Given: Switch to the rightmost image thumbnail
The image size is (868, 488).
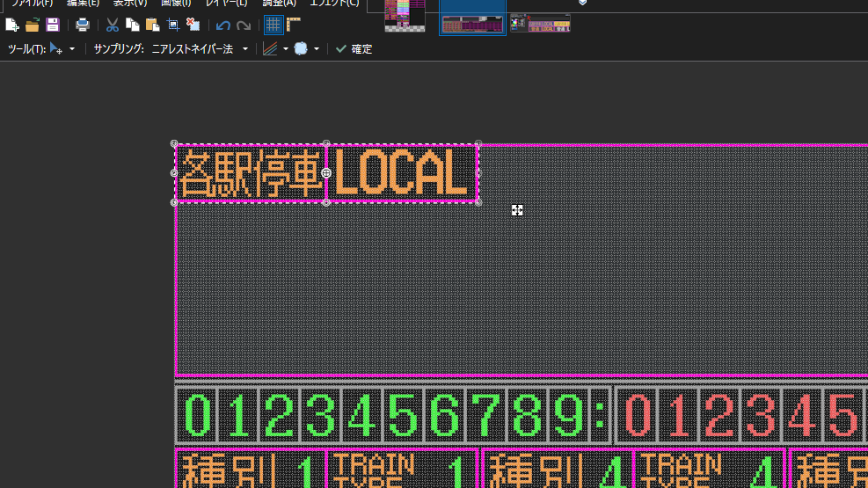Looking at the screenshot, I should click(540, 22).
